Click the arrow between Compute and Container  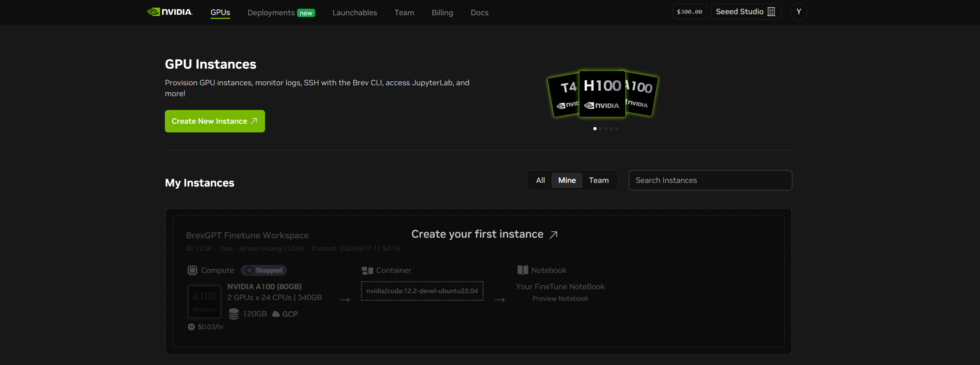pos(344,300)
